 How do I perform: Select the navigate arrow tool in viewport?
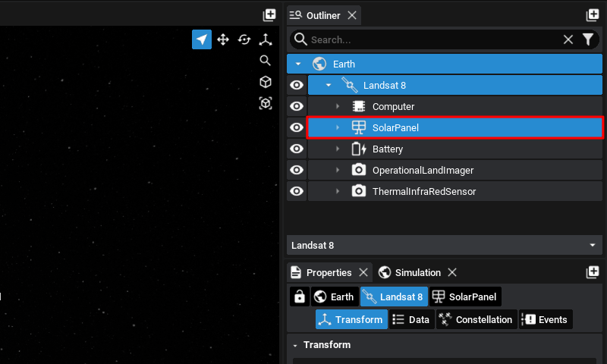point(202,39)
